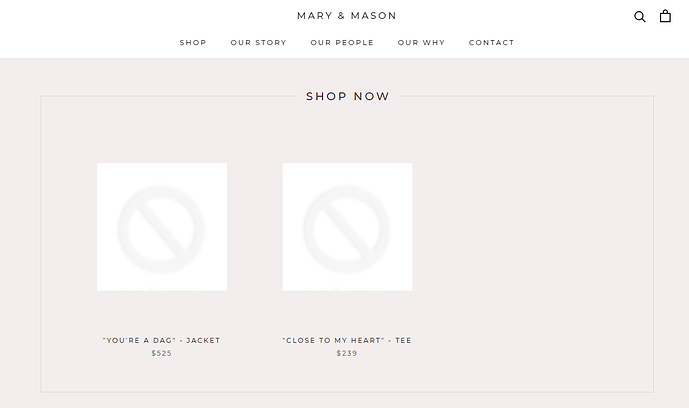This screenshot has width=689, height=408.
Task: Open the SHOP menu item
Action: coord(193,43)
